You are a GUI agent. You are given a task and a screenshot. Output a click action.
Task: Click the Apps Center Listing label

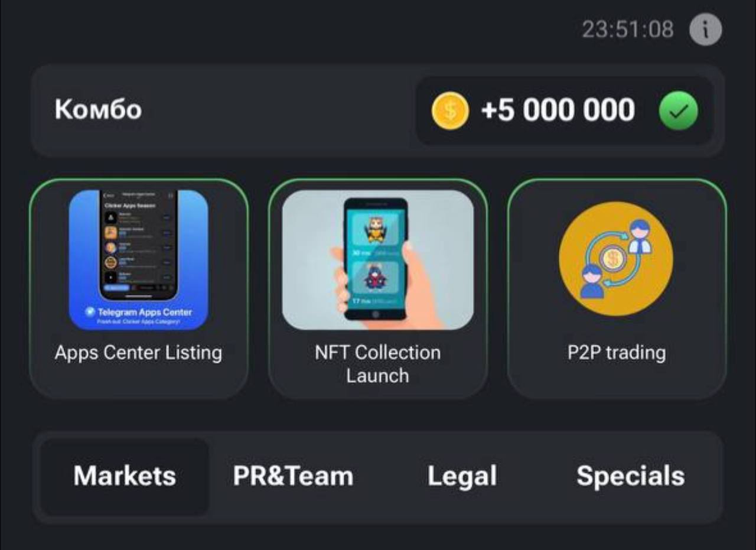pyautogui.click(x=139, y=353)
